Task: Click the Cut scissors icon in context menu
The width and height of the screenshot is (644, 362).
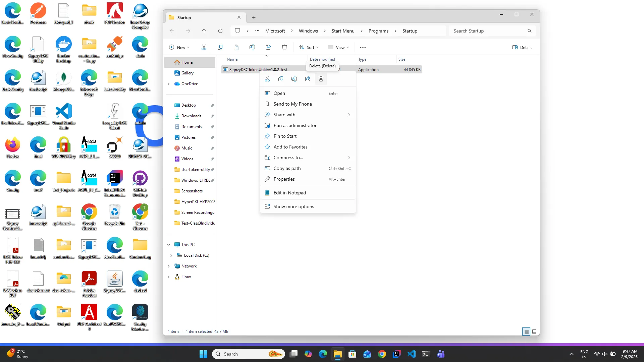Action: (267, 79)
